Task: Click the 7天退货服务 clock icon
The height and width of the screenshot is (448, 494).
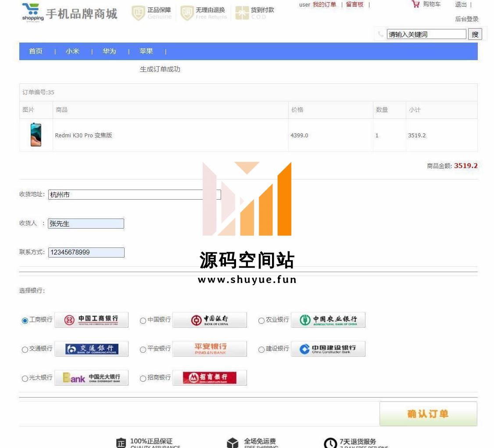Action: coord(330,443)
